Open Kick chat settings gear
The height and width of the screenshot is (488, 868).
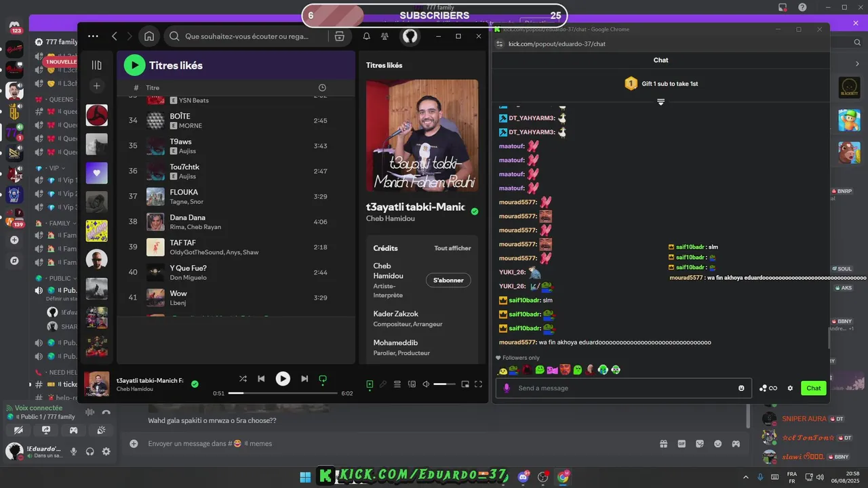tap(790, 388)
